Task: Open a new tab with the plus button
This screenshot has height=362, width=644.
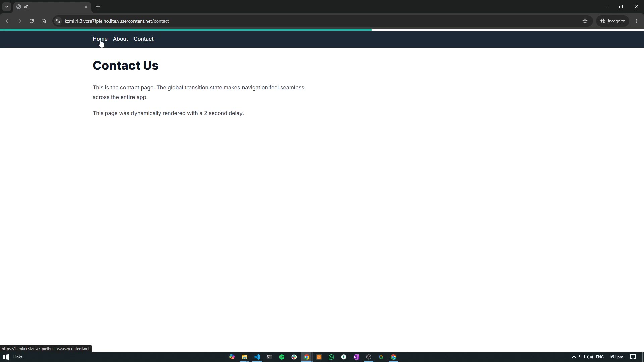Action: point(98,7)
